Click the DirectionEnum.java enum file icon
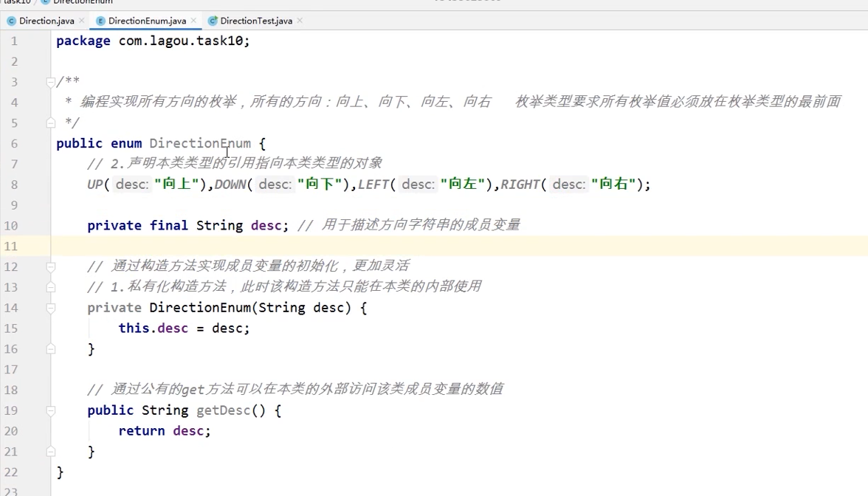Viewport: 868px width, 496px height. 100,21
